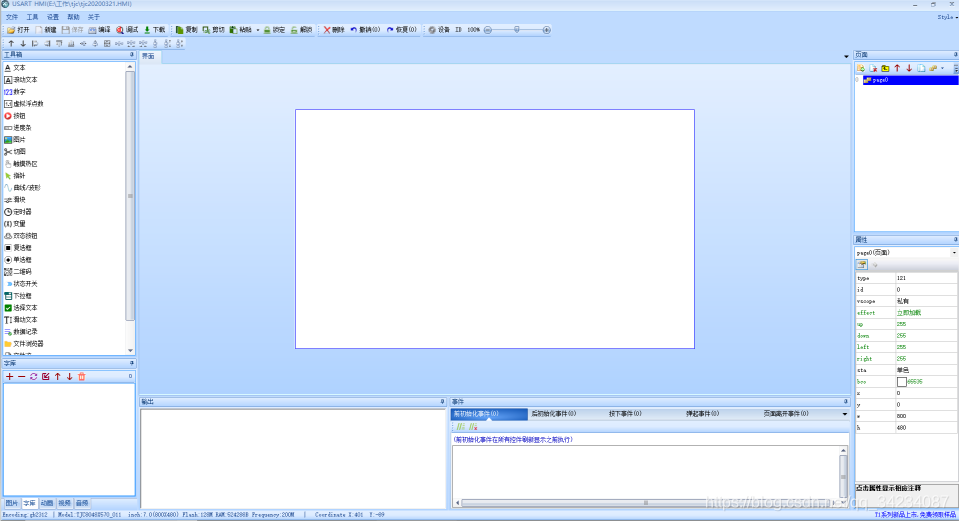Click the send-backward down arrow in alignment toolbar

click(23, 43)
